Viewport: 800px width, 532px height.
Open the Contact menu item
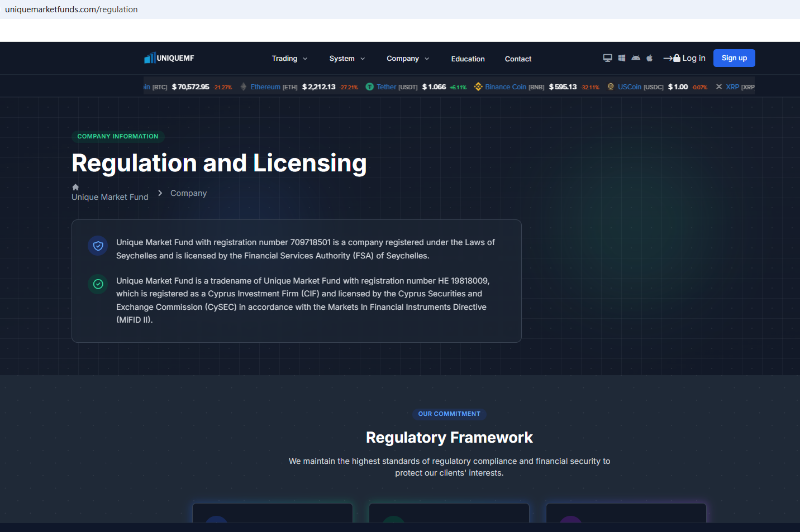(518, 59)
